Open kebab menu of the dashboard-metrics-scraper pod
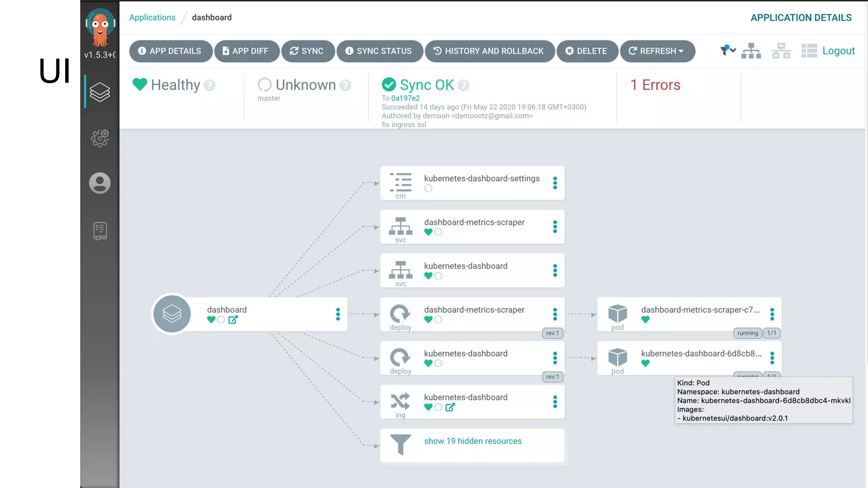Viewport: 868px width, 488px height. [x=772, y=314]
